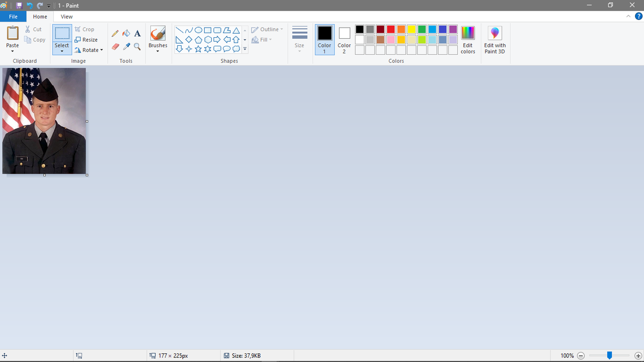The height and width of the screenshot is (362, 644).
Task: Choose the Rectangle shape
Action: pos(208,30)
